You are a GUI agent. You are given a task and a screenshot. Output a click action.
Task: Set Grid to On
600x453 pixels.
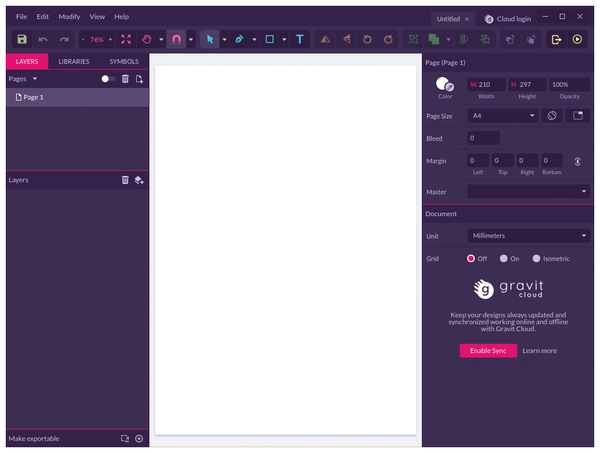coord(504,259)
